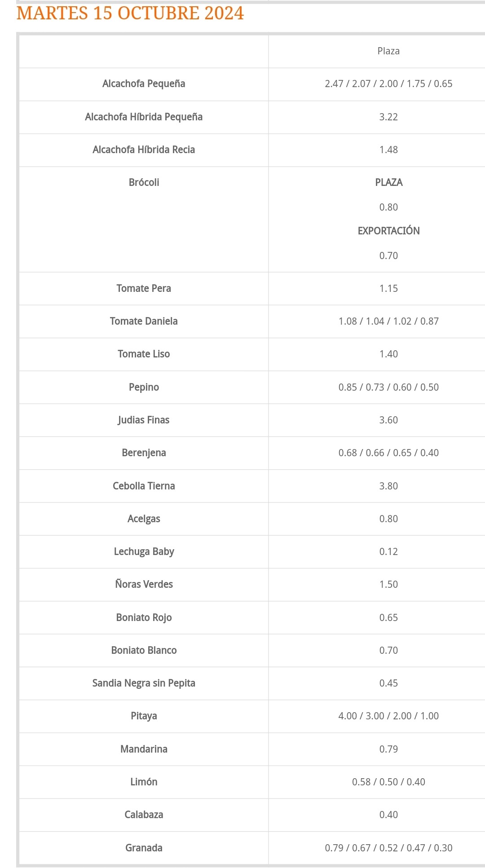Select the Ñoras Verdes row label
Image resolution: width=485 pixels, height=868 pixels.
[x=144, y=584]
